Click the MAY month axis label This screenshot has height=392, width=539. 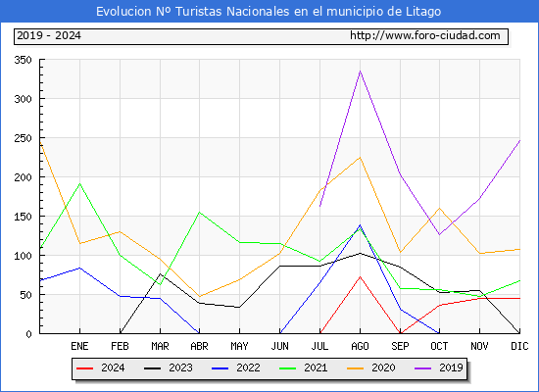pyautogui.click(x=239, y=346)
